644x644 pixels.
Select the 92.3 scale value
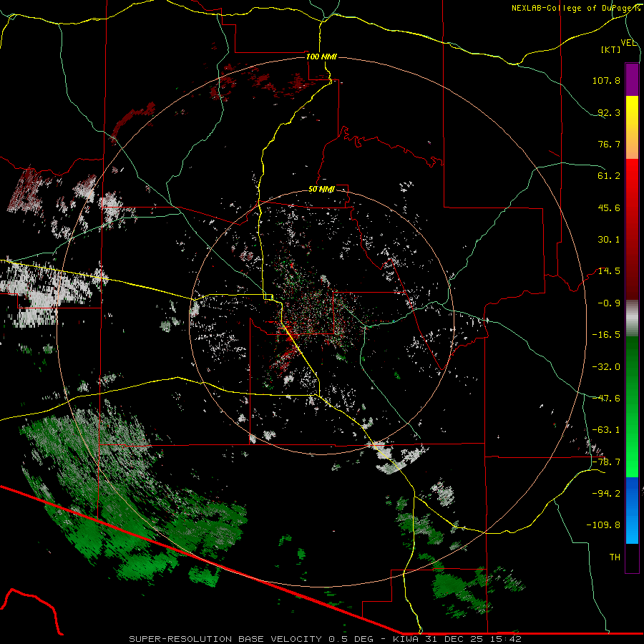point(609,112)
